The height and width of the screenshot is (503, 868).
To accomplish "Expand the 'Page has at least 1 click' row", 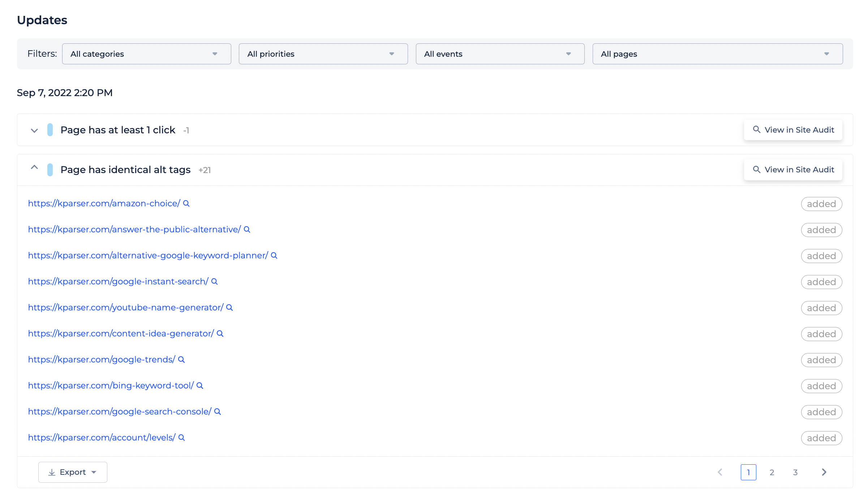I will point(34,130).
